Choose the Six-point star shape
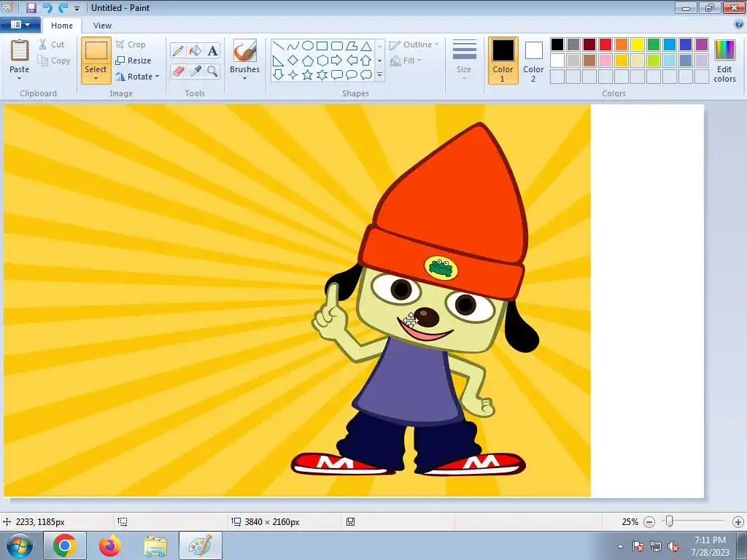The image size is (747, 560). 322,75
